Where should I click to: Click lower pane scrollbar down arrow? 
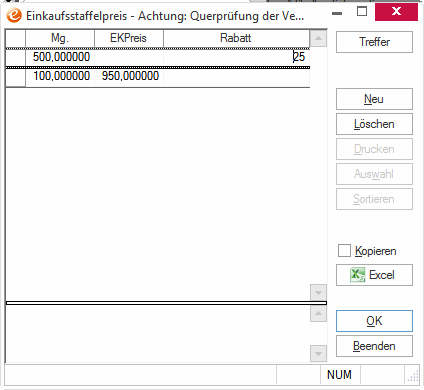(x=318, y=353)
